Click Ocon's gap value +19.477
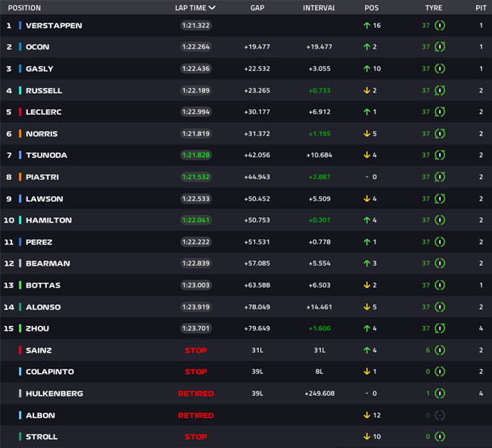 (257, 47)
